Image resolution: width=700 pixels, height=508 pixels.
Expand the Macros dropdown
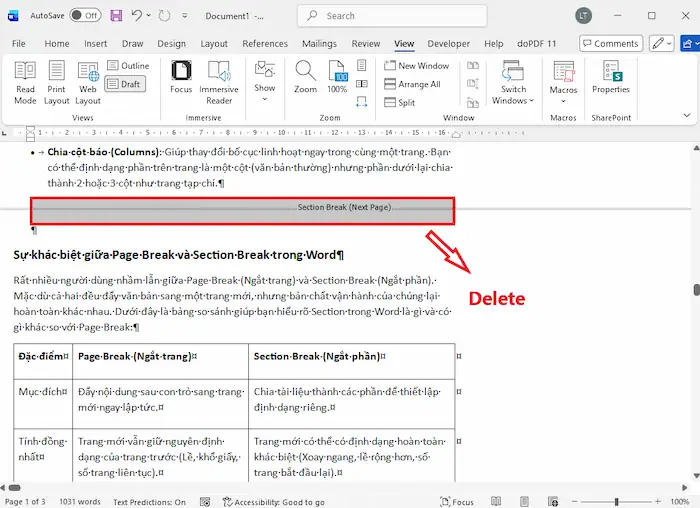[563, 81]
